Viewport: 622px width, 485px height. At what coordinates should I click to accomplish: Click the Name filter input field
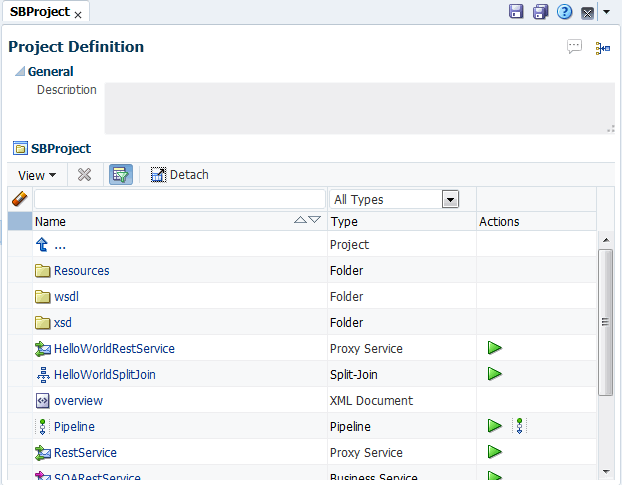pos(180,199)
